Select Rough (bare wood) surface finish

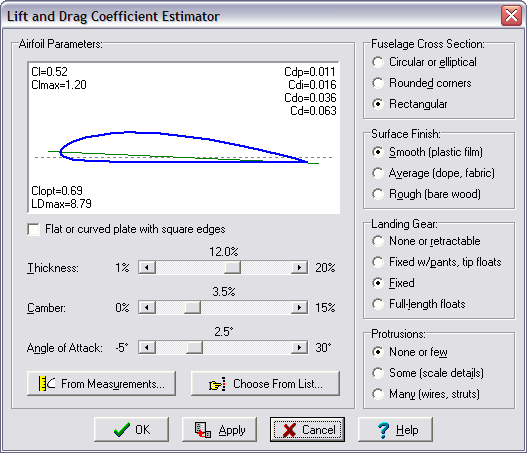pyautogui.click(x=378, y=194)
